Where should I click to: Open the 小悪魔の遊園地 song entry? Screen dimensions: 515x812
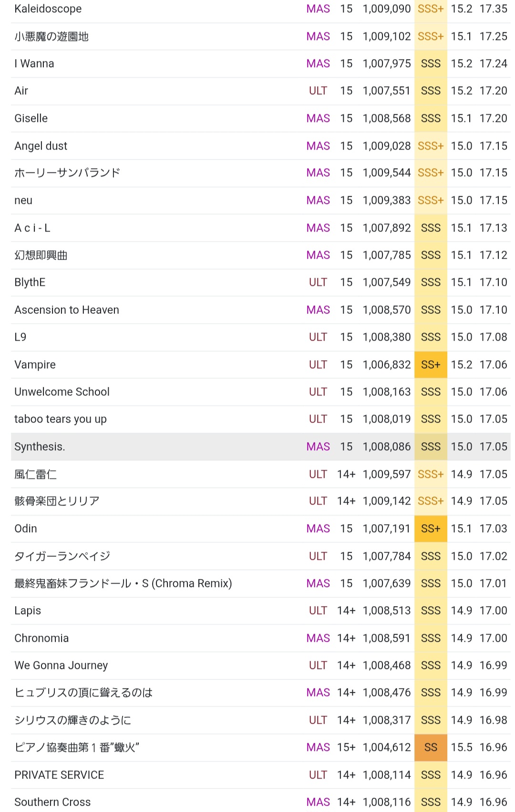point(51,37)
